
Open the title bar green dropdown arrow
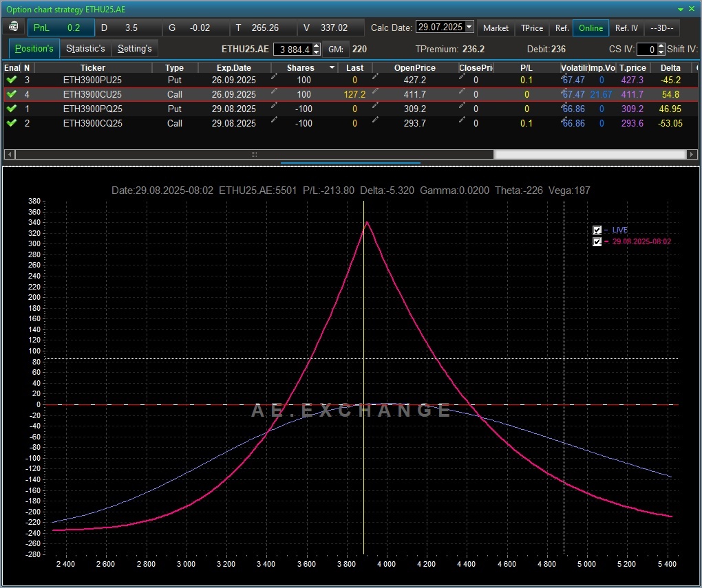[x=680, y=9]
